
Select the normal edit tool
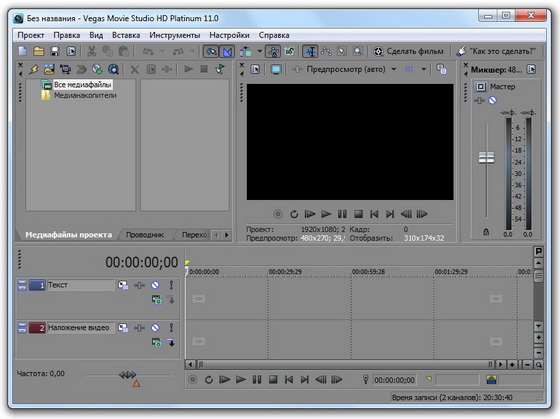click(x=310, y=51)
